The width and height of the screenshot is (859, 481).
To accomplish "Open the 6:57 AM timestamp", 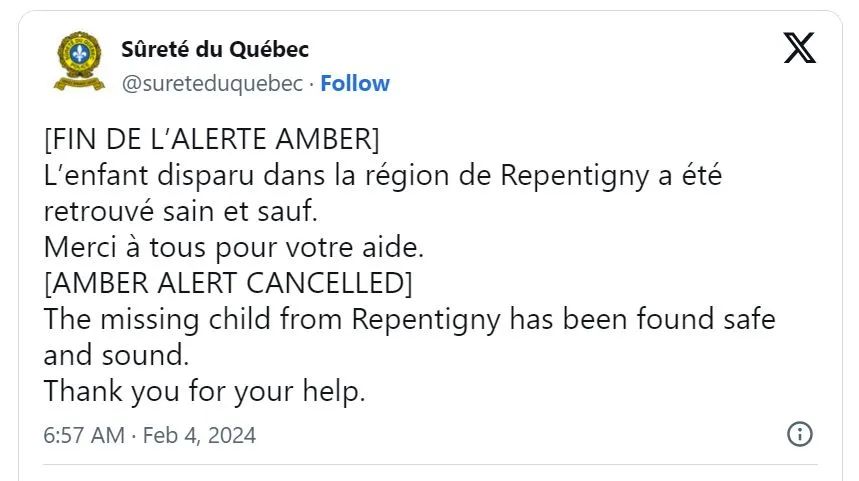I will (84, 436).
